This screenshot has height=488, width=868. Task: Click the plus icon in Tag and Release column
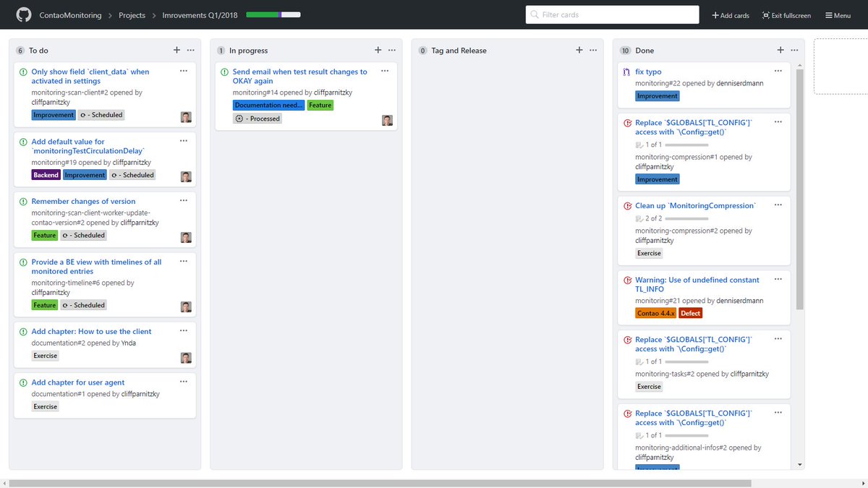579,50
